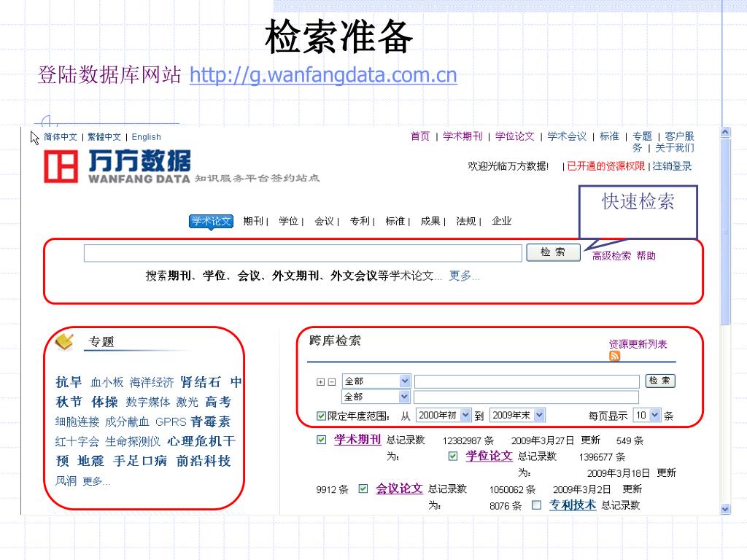Select the 企业 search tab

[502, 221]
